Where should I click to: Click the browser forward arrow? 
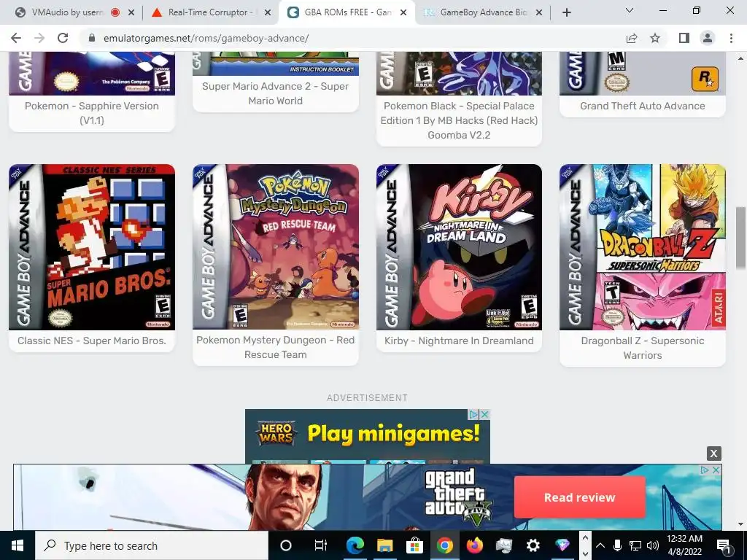click(x=39, y=38)
